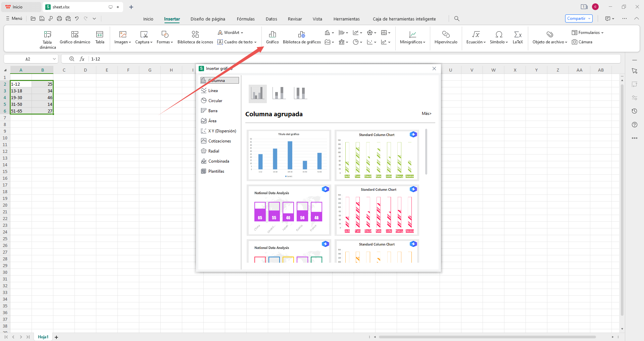Open the Gráfico (chart) insert tool

tap(272, 37)
